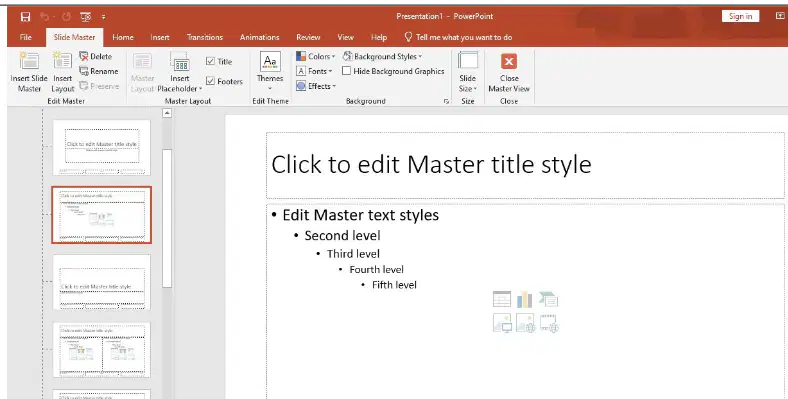Select the highlighted Title and Content layout thumbnail
Screen dimensions: 788x399
(102, 215)
